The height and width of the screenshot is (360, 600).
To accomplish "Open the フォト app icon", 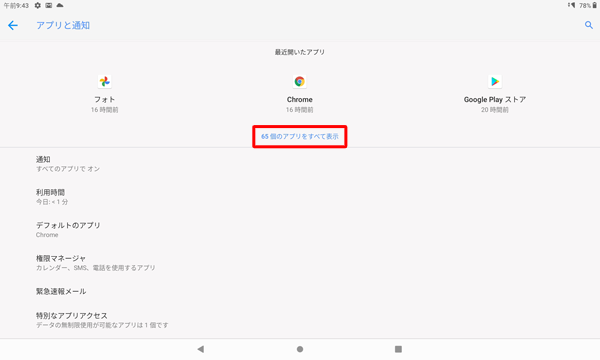I will 104,81.
